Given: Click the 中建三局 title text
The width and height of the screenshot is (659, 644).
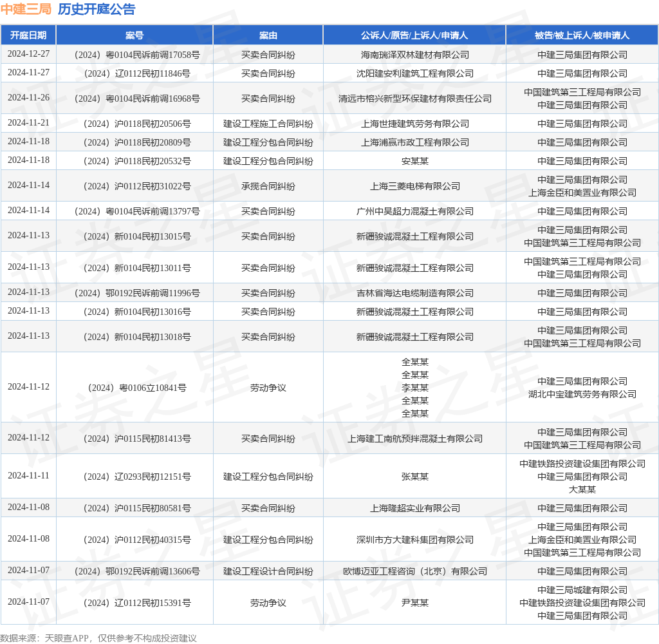Looking at the screenshot, I should (x=26, y=9).
